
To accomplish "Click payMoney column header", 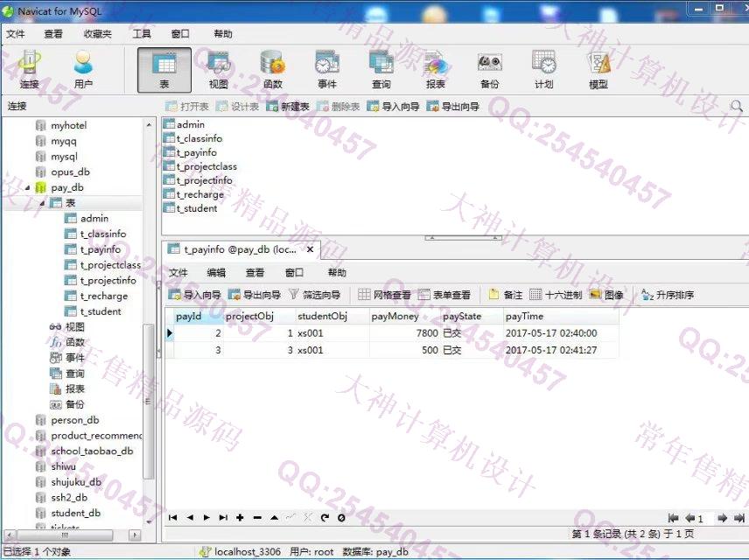I will [405, 317].
